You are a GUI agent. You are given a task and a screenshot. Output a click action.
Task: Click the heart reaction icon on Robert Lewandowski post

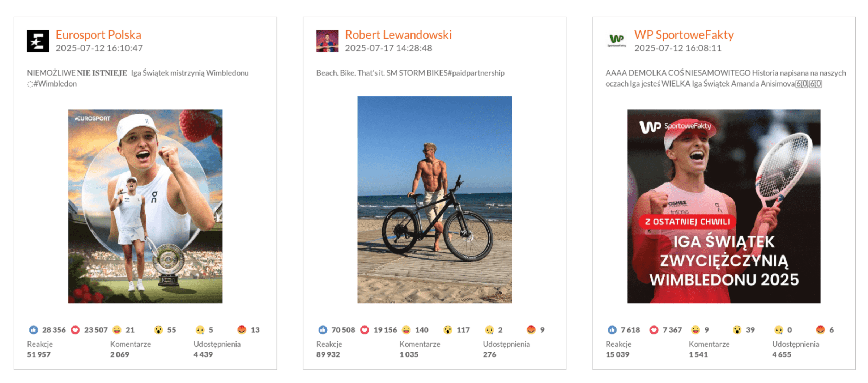click(x=365, y=330)
